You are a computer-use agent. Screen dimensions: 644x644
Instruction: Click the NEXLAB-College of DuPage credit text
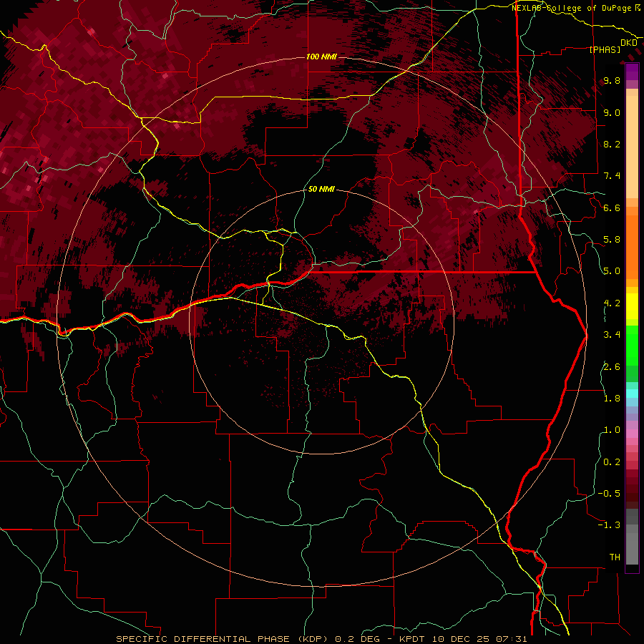point(572,8)
